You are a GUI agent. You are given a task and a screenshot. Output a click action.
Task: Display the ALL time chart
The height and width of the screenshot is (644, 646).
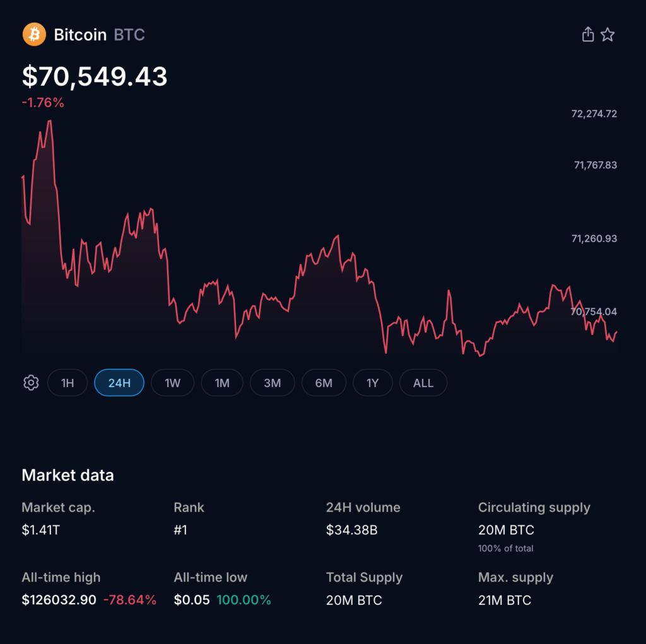(x=423, y=382)
